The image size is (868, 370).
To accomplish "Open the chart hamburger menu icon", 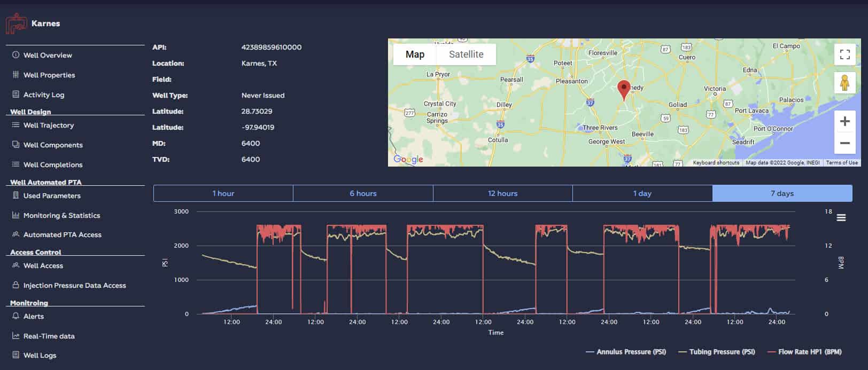I will [841, 217].
